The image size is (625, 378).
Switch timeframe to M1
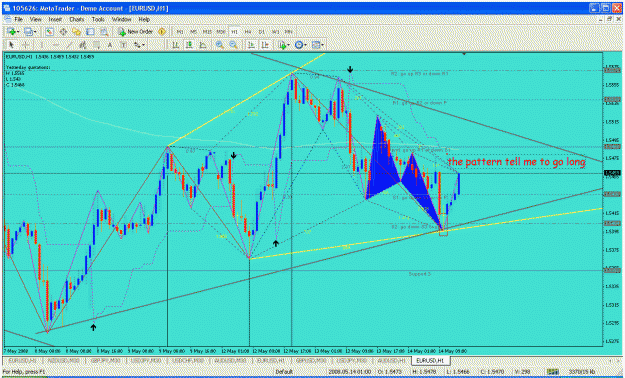pos(180,32)
